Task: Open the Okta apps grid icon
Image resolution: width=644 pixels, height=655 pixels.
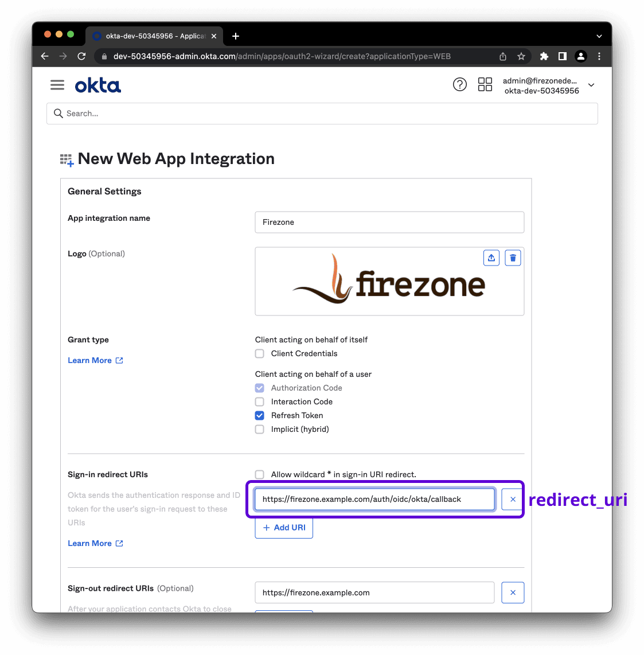Action: coord(485,85)
